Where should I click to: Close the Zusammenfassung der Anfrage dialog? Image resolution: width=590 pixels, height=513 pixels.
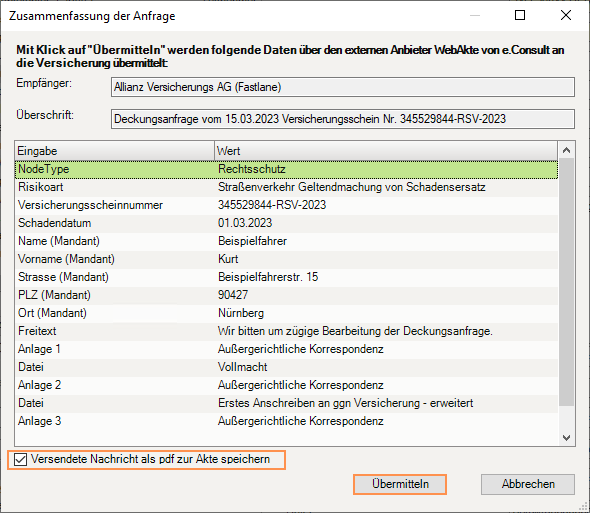coord(566,15)
